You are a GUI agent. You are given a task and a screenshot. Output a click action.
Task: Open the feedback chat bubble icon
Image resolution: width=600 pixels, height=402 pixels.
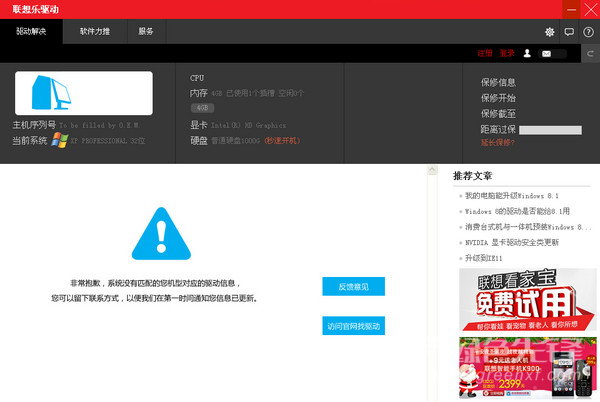(569, 32)
